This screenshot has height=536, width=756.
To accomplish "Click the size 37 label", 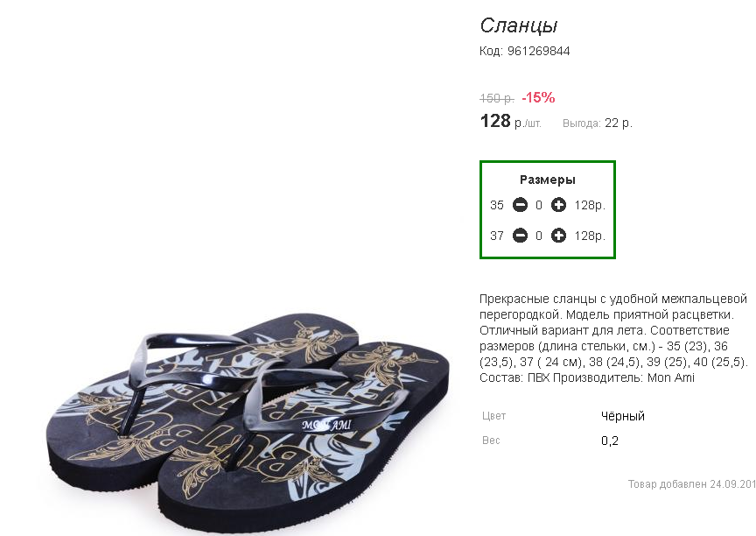I will 497,236.
